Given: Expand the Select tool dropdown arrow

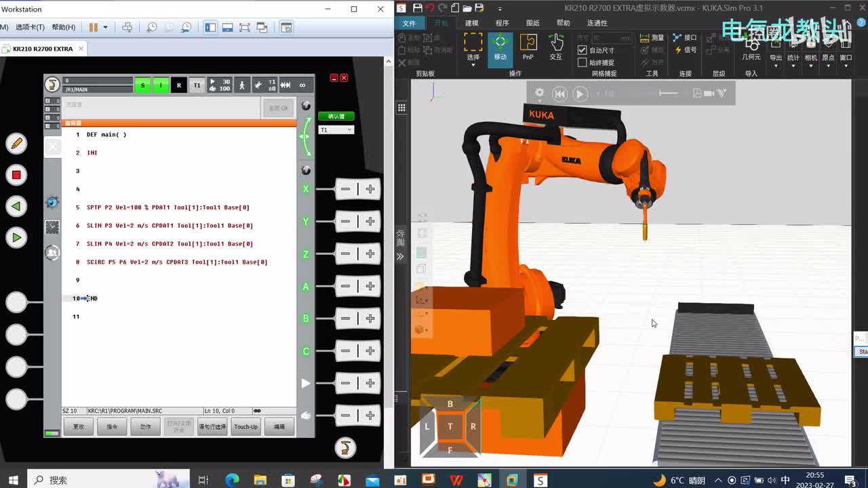Looking at the screenshot, I should coord(473,65).
